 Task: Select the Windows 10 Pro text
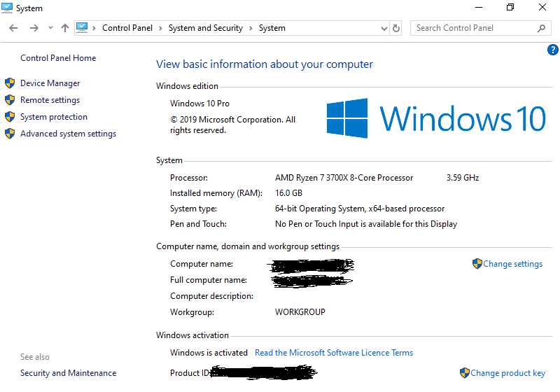(x=199, y=104)
